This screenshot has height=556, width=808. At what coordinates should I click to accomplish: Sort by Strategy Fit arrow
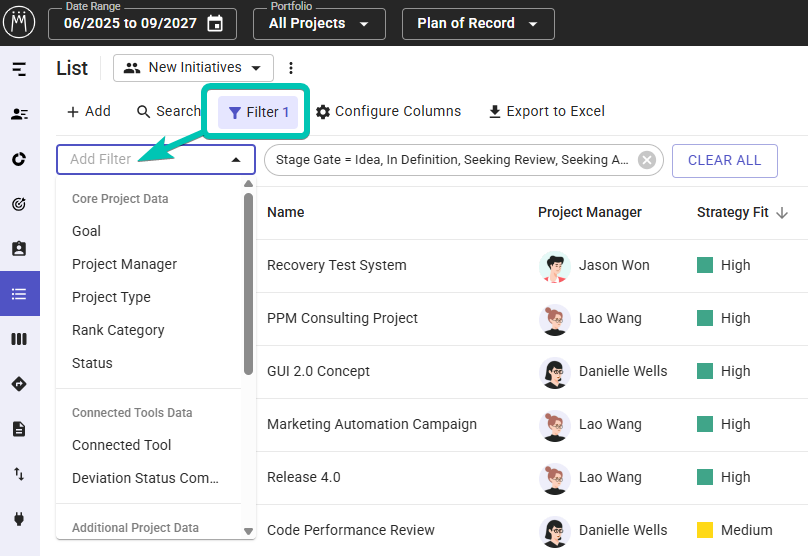[782, 213]
